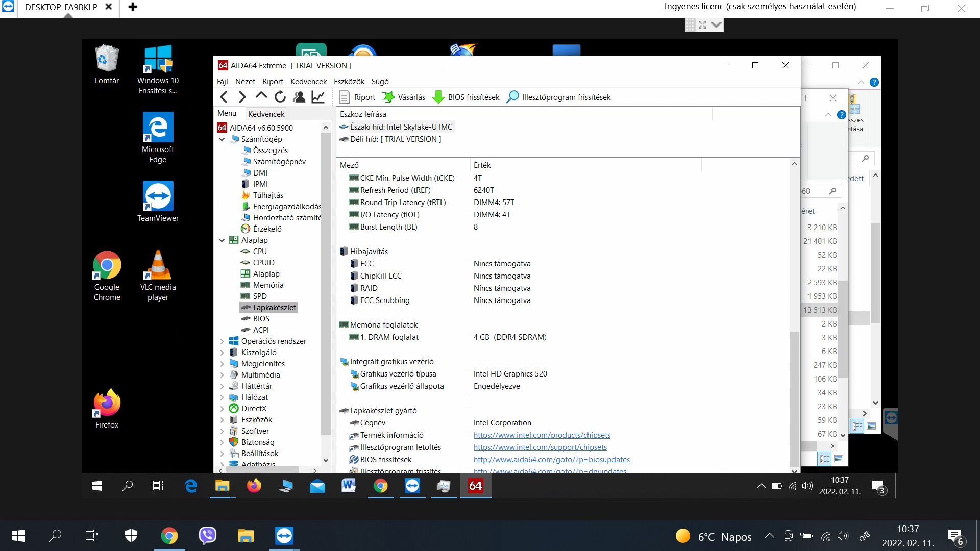The height and width of the screenshot is (551, 980).
Task: Click the TeamViewer icon in remote taskbar
Action: click(x=412, y=486)
